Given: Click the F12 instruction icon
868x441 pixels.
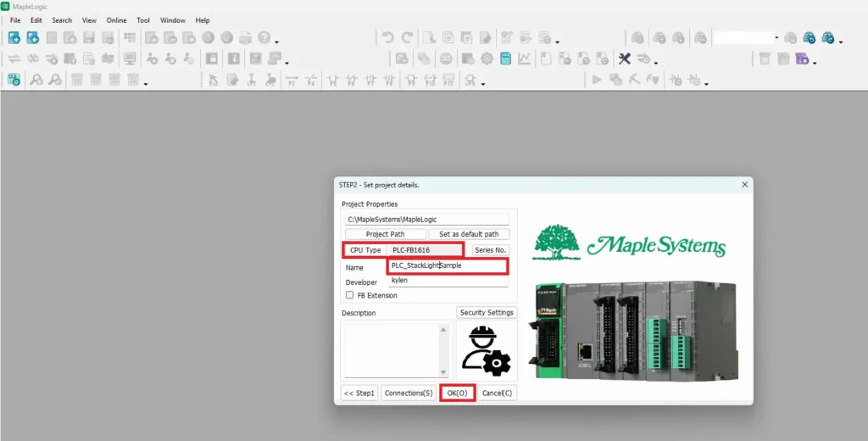Looking at the screenshot, I should pos(449,79).
